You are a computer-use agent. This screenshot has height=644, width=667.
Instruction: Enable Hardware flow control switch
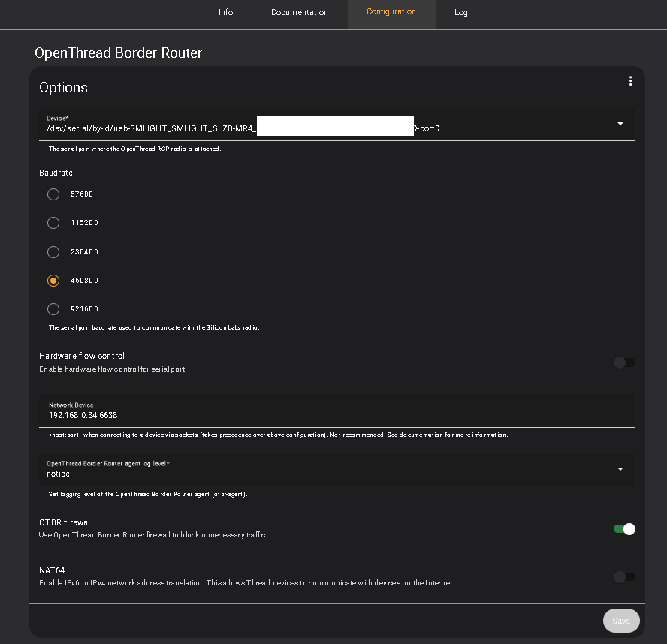click(x=624, y=363)
